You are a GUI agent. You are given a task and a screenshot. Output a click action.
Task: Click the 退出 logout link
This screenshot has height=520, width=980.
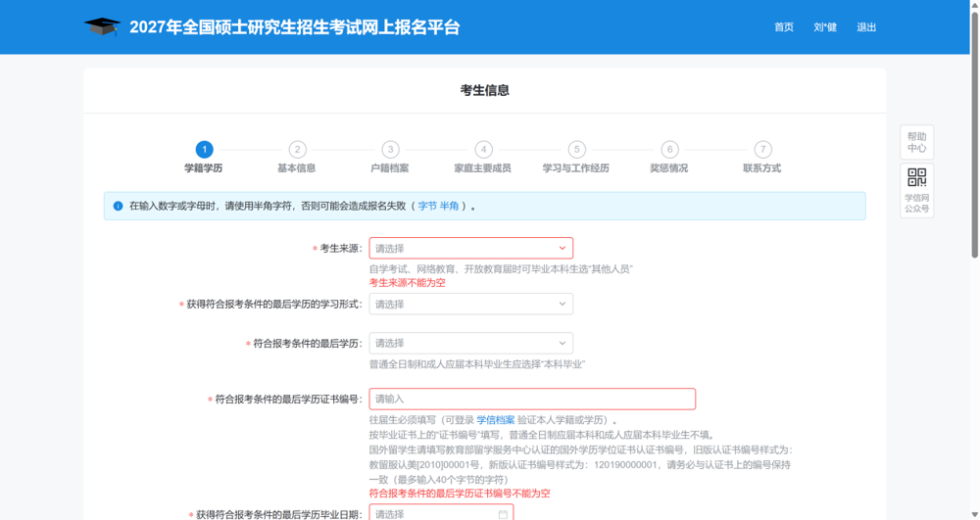(x=866, y=27)
